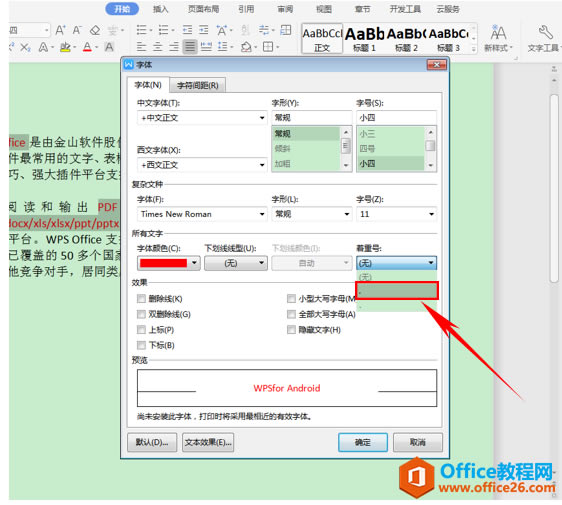The width and height of the screenshot is (562, 505).
Task: Open the text effect outlined A icon
Action: 43,47
